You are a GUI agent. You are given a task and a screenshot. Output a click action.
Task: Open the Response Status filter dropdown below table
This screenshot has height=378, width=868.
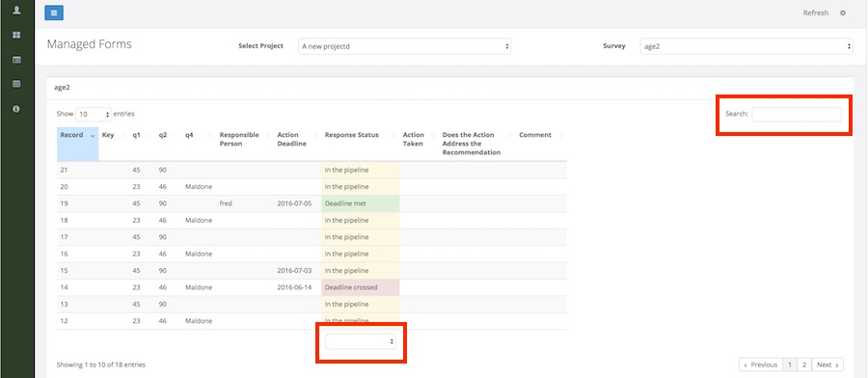361,341
